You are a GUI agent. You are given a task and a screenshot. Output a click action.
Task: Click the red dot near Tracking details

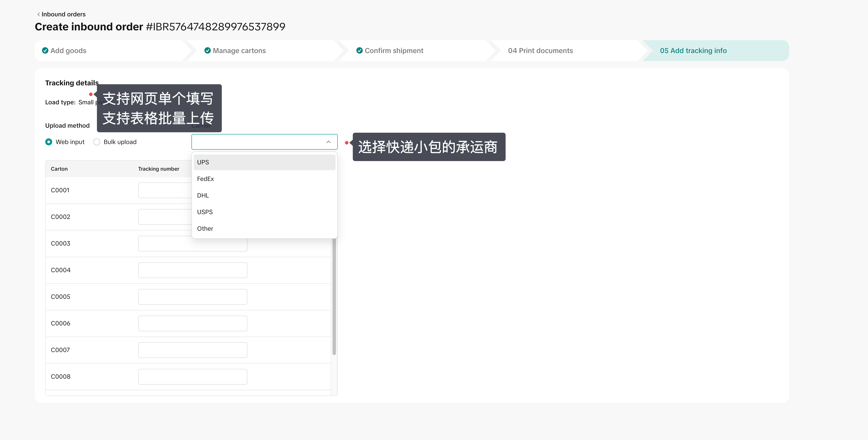coord(91,94)
